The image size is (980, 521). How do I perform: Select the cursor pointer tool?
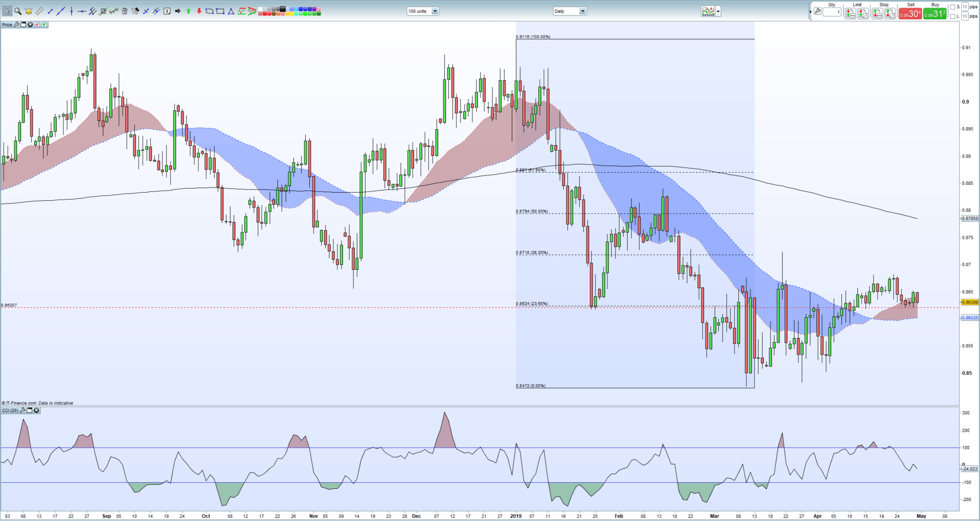click(7, 11)
